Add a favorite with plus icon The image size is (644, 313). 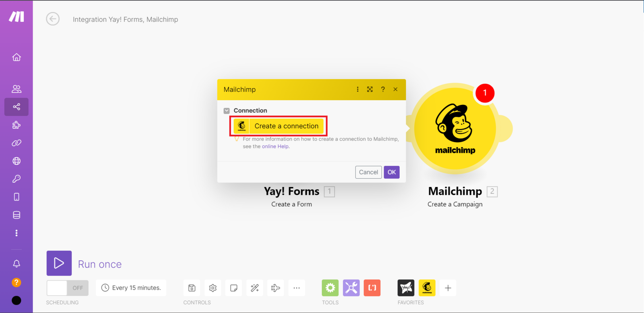click(x=448, y=288)
